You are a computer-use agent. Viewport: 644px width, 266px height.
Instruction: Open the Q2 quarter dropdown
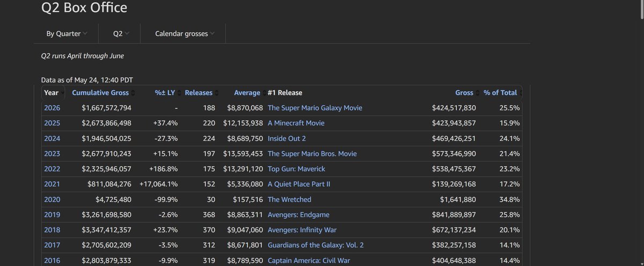[x=121, y=34]
